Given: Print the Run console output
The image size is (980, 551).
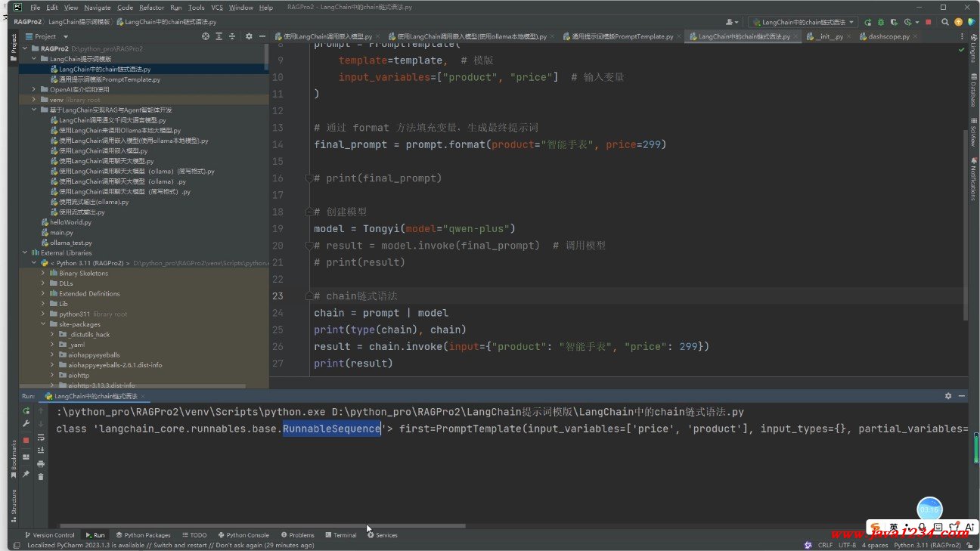Looking at the screenshot, I should pos(41,463).
